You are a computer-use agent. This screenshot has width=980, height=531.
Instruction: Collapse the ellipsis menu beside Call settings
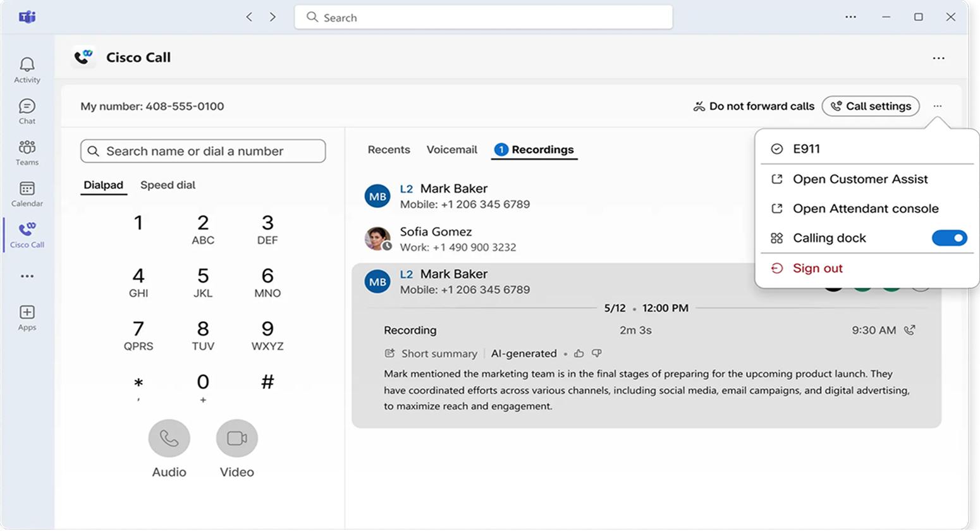(x=937, y=106)
